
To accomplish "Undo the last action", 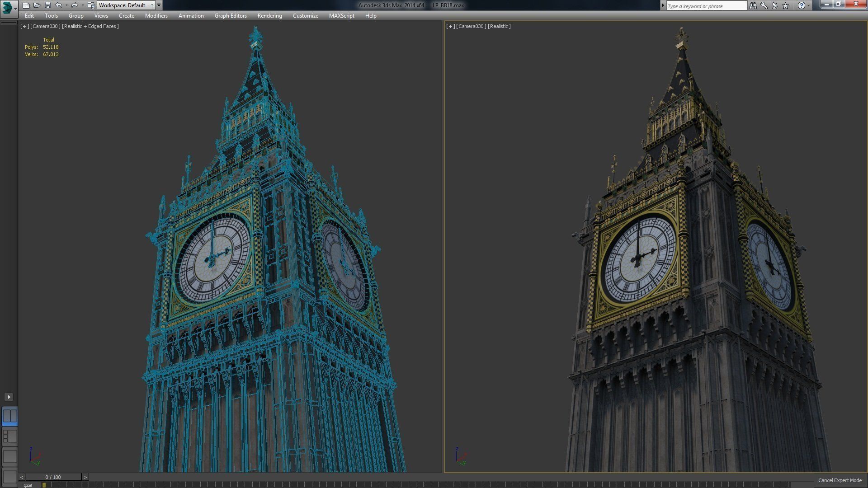I will (x=59, y=5).
